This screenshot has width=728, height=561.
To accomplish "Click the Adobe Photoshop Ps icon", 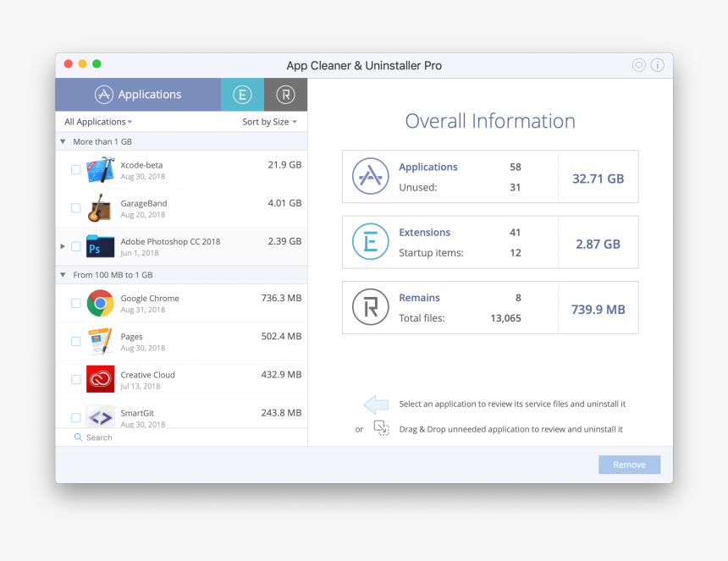I will pos(100,246).
